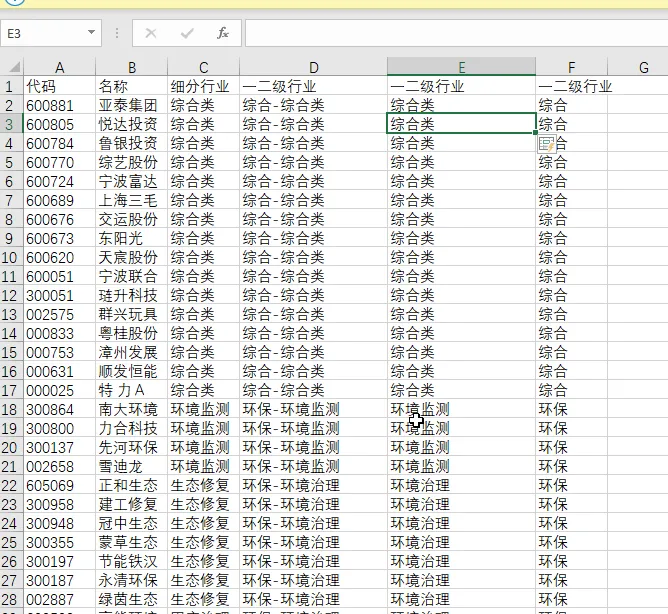Click the cell 节能铁汉
Viewport: 668px width, 614px height.
[x=132, y=562]
